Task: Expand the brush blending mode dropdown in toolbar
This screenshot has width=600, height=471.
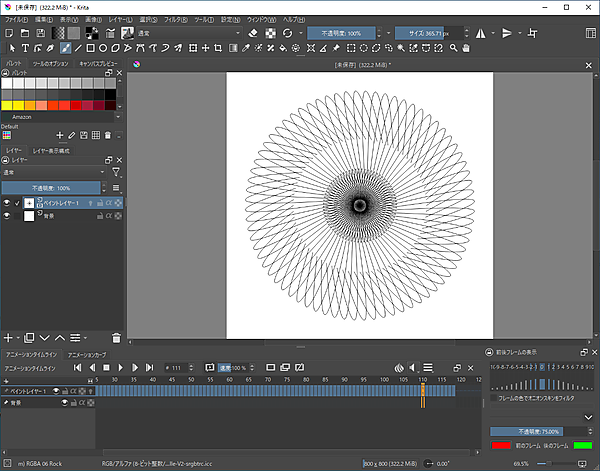Action: (x=187, y=33)
